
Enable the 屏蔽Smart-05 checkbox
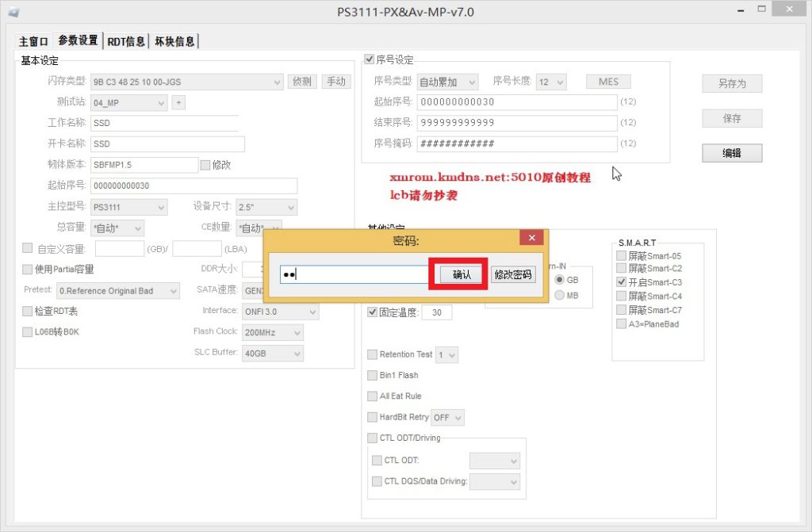tap(622, 256)
